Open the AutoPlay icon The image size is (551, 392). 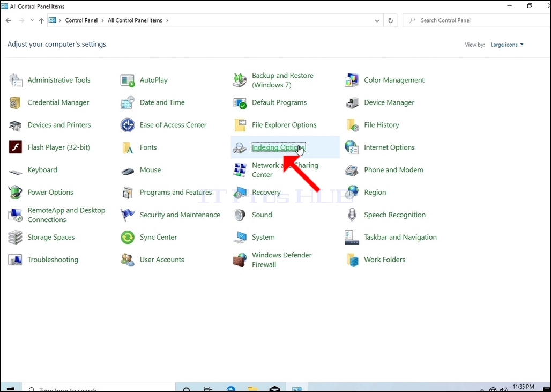(x=128, y=80)
